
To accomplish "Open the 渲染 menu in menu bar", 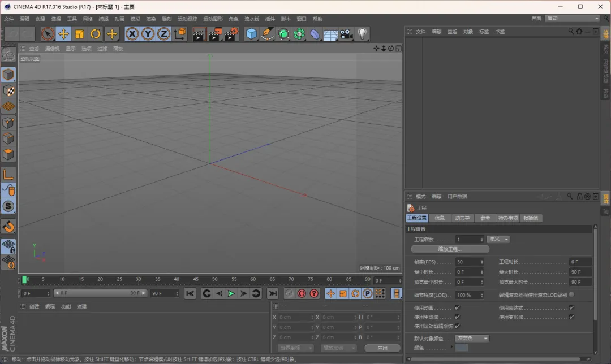I will (151, 19).
